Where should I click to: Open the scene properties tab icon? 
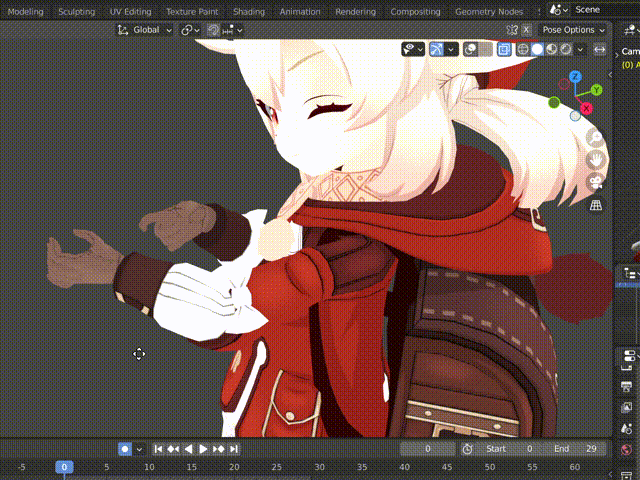[627, 429]
